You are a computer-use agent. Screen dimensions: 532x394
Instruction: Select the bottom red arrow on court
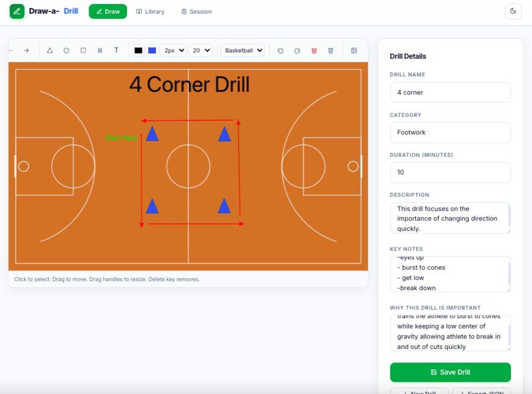tap(197, 224)
